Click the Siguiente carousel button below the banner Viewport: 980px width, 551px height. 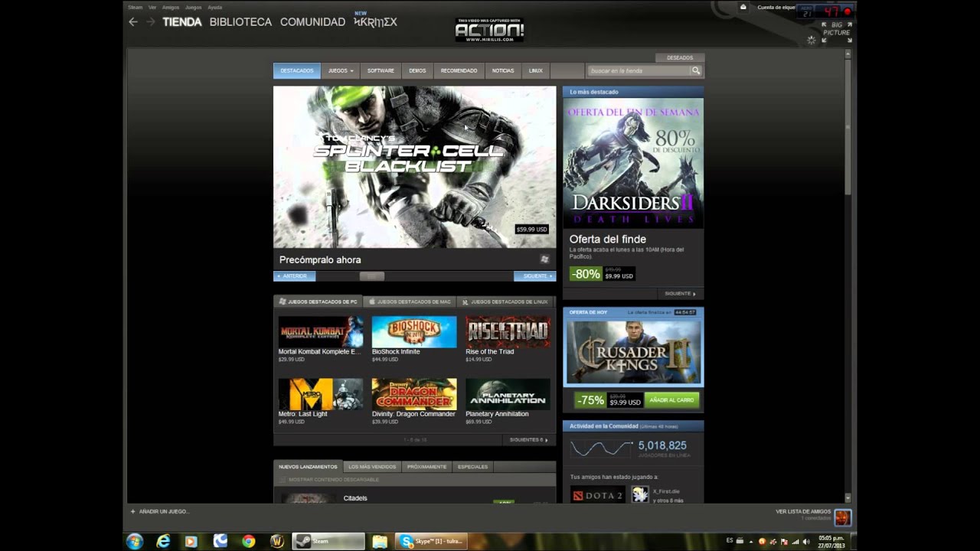535,275
